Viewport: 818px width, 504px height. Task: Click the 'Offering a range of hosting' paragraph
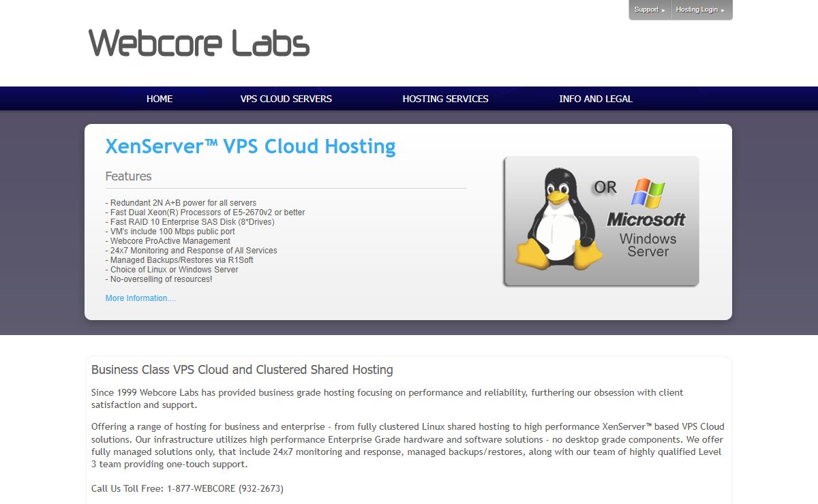tap(408, 445)
